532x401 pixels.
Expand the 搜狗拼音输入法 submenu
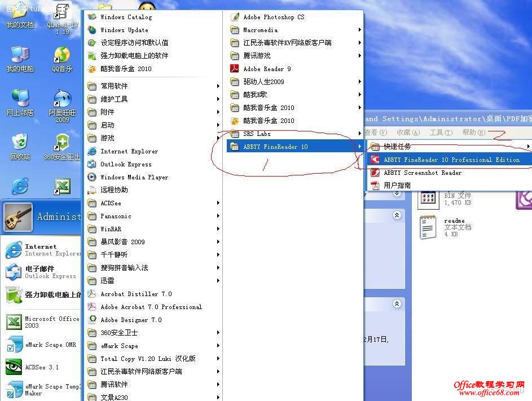(153, 268)
